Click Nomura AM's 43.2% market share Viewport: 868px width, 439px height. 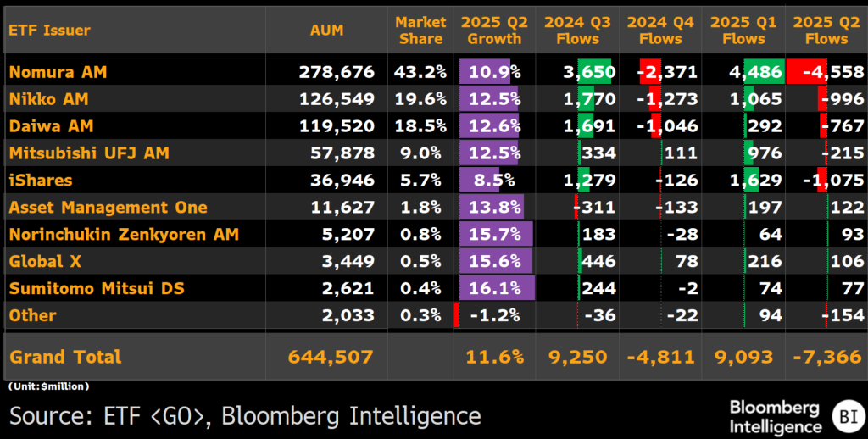420,72
